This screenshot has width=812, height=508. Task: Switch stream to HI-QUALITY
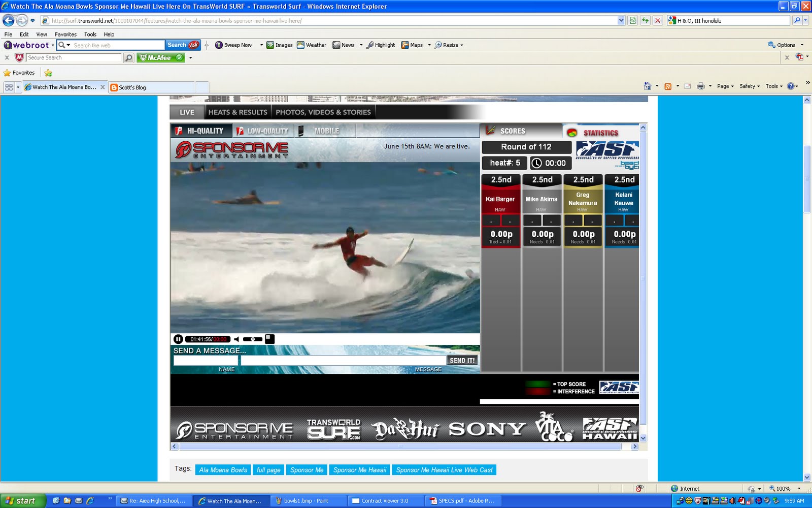point(201,131)
